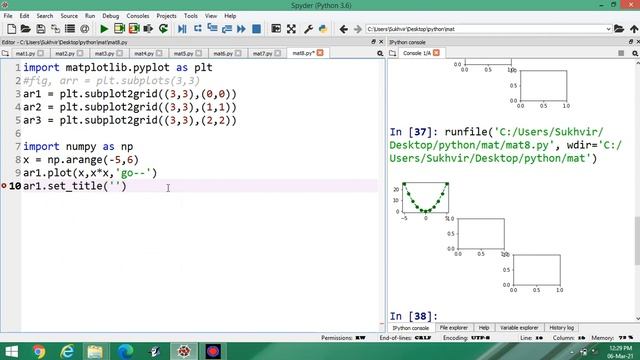Run current cell icon
The width and height of the screenshot is (640, 360).
119,29
